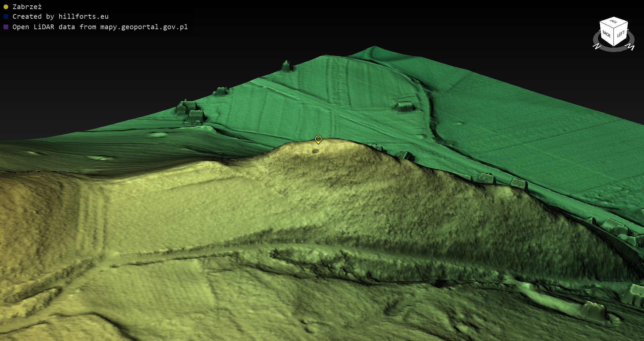Click the curved road beside the oval field
The image size is (644, 341).
coord(431,114)
